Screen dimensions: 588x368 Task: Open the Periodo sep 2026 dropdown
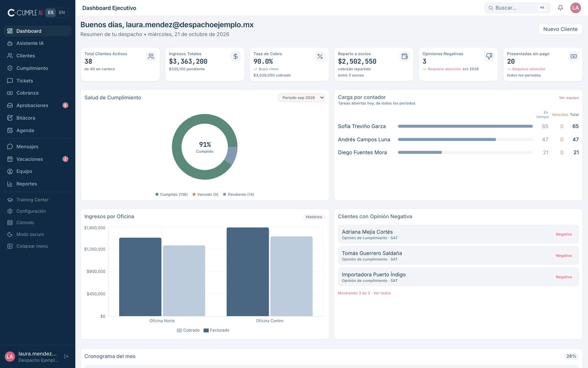click(301, 98)
